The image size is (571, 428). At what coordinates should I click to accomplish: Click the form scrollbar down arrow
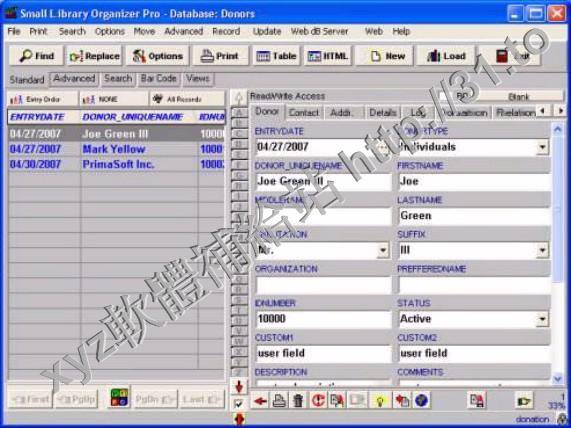[x=557, y=379]
